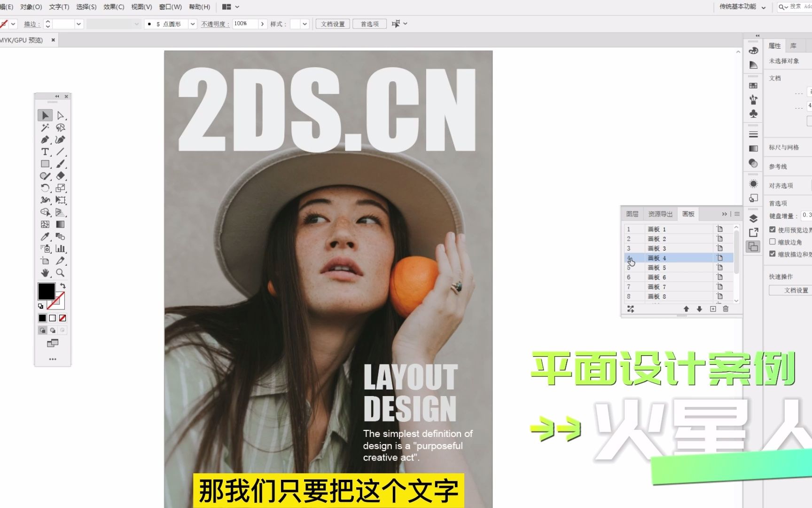The width and height of the screenshot is (812, 508).
Task: Select the Column Graph tool
Action: 61,248
